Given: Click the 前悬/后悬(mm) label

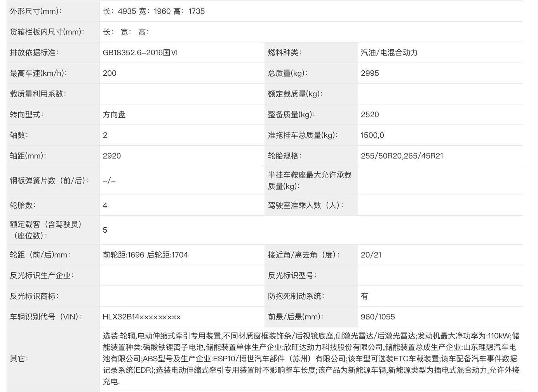Looking at the screenshot, I should [295, 317].
